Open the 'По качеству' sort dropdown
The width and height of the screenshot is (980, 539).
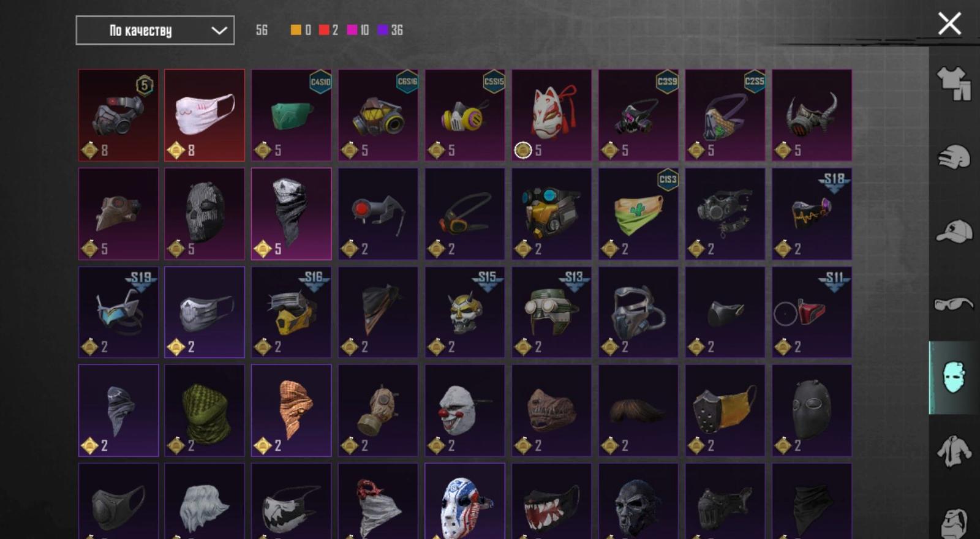click(155, 30)
